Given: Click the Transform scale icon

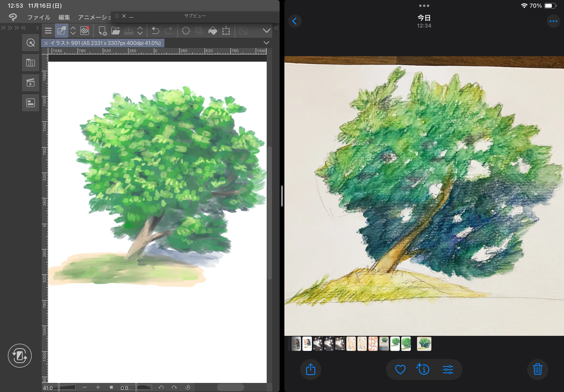Looking at the screenshot, I should 226,31.
